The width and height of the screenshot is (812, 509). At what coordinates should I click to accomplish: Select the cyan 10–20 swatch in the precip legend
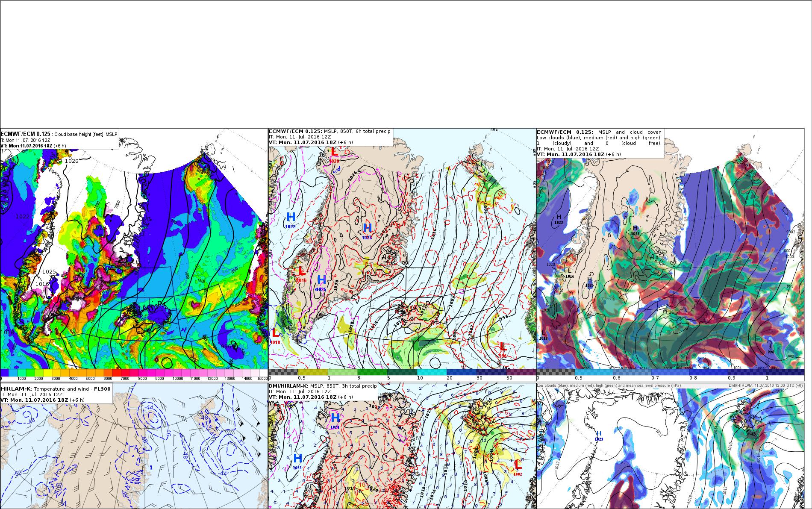coord(432,372)
